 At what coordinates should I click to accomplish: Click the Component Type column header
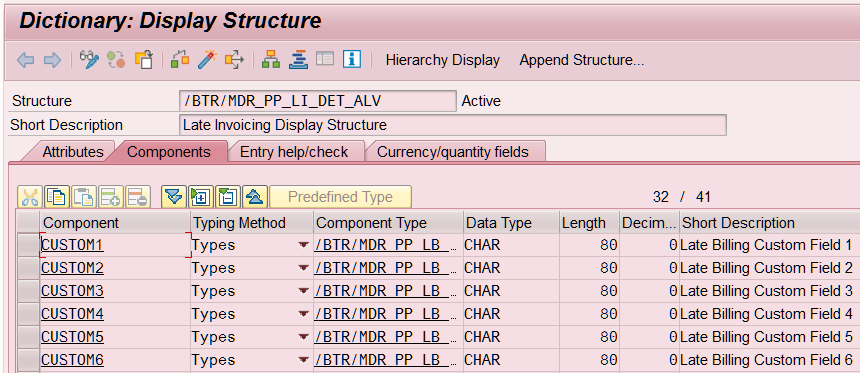[x=388, y=223]
